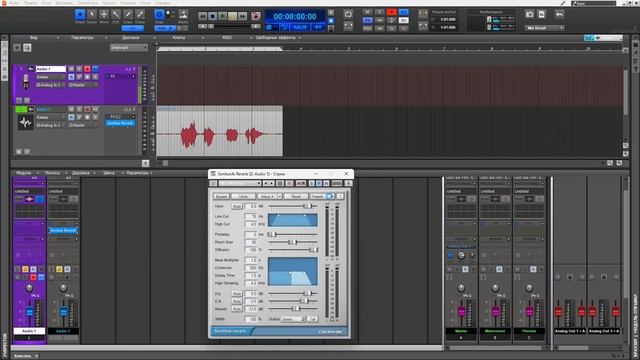Mute the Dry signal in reverb
Screen dimensions: 640x360
coord(236,293)
